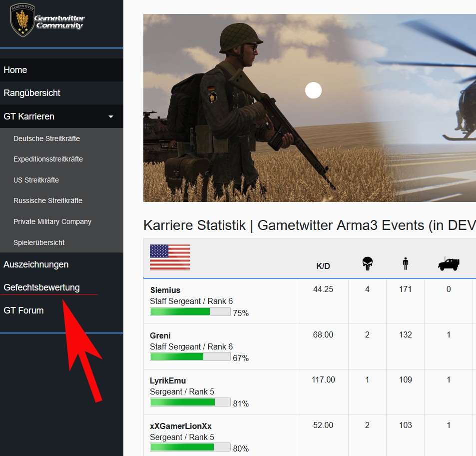Image resolution: width=476 pixels, height=456 pixels.
Task: Click infantry kills value 103
Action: (x=405, y=425)
